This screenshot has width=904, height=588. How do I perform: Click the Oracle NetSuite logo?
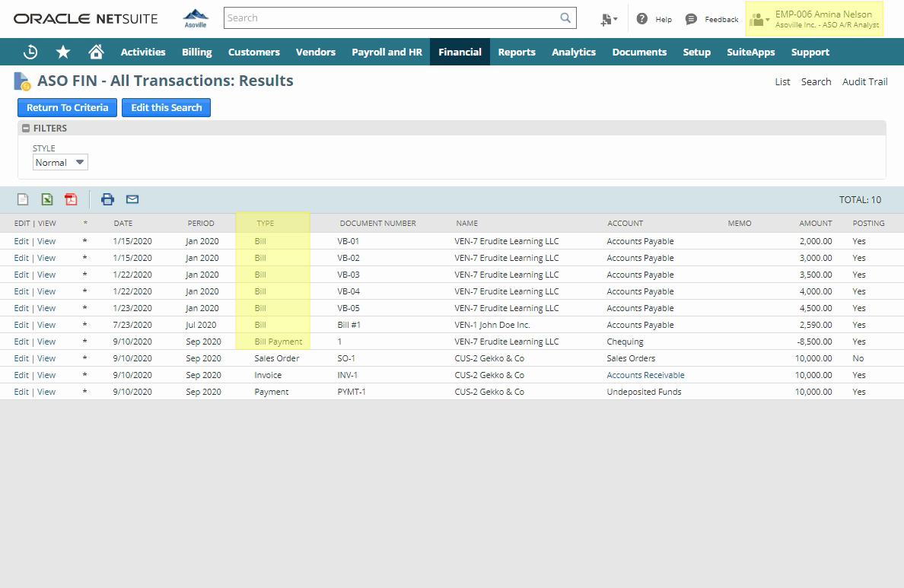click(85, 18)
